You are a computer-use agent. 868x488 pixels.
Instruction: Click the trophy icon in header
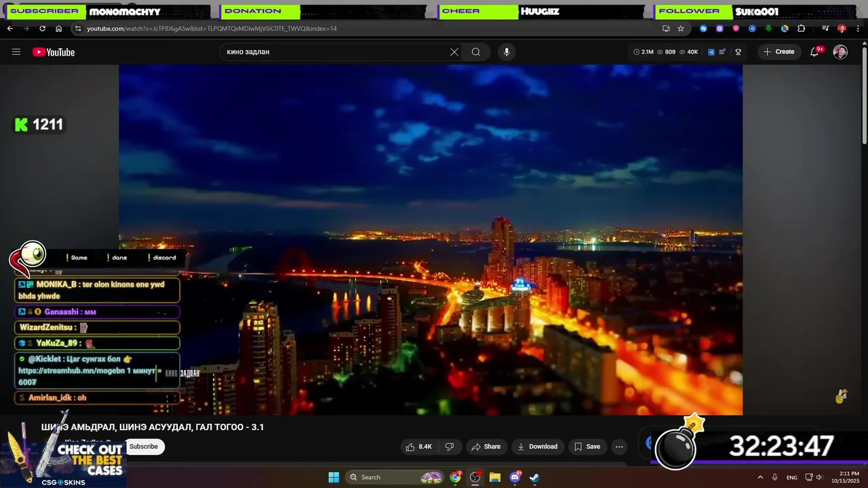coord(738,52)
